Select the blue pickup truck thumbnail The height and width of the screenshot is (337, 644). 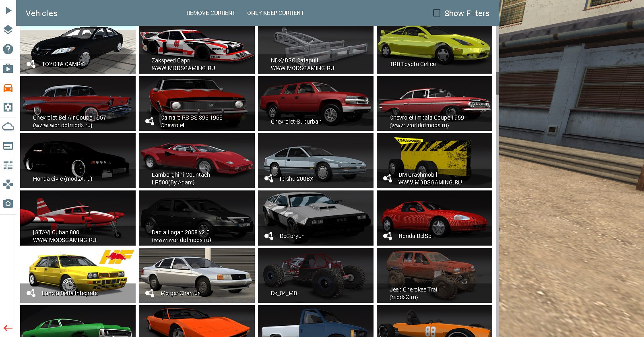[316, 321]
